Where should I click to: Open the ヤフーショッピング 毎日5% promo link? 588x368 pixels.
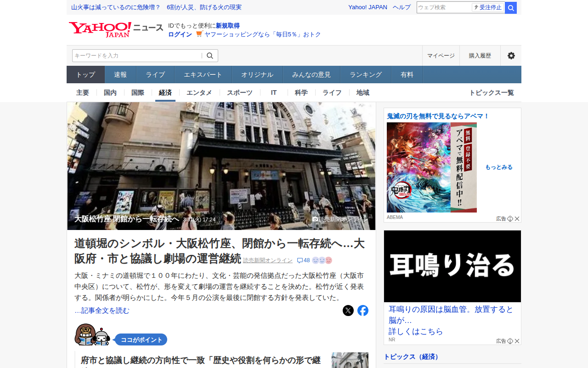(263, 34)
